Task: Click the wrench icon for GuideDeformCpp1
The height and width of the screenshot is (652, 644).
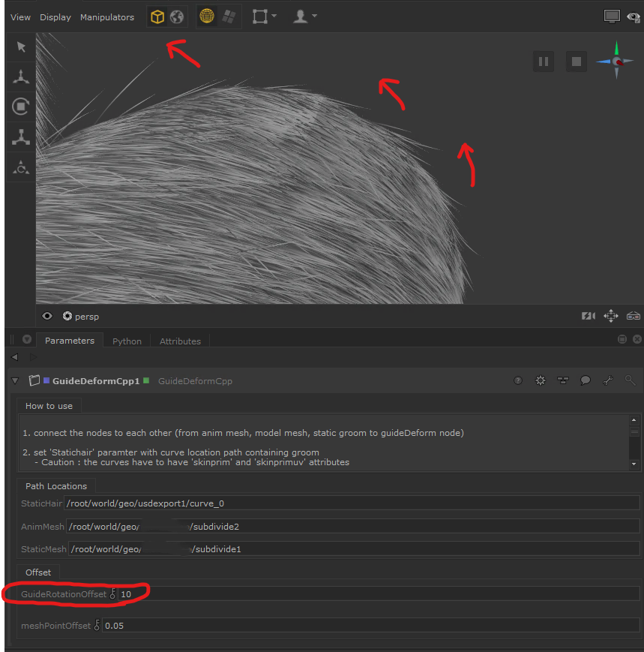Action: [608, 381]
